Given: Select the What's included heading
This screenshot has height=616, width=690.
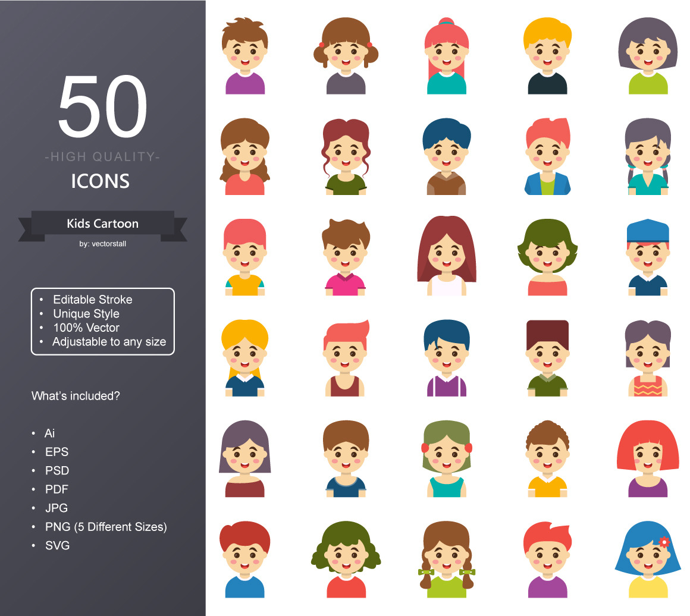Looking at the screenshot, I should tap(76, 395).
